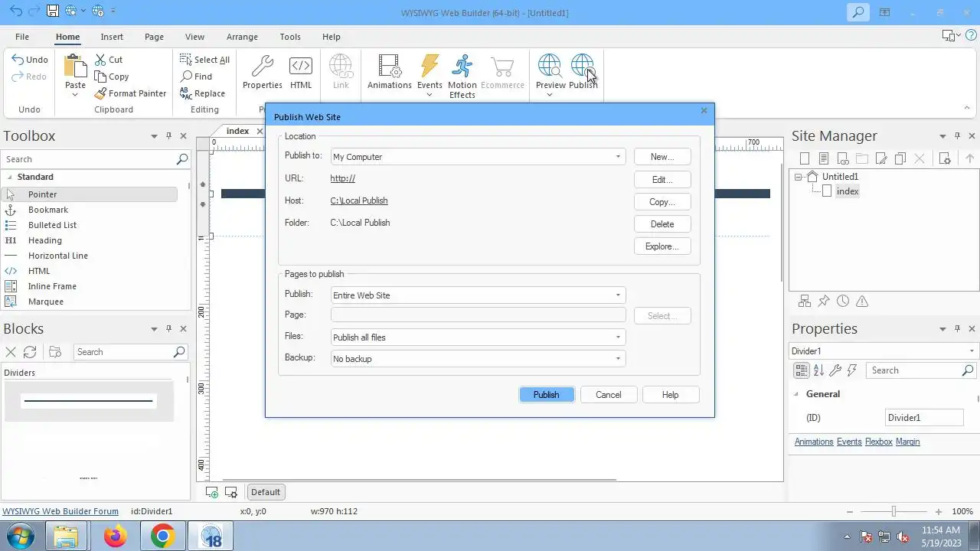Click the Dividers block thumbnail
The height and width of the screenshot is (551, 980).
(x=89, y=401)
